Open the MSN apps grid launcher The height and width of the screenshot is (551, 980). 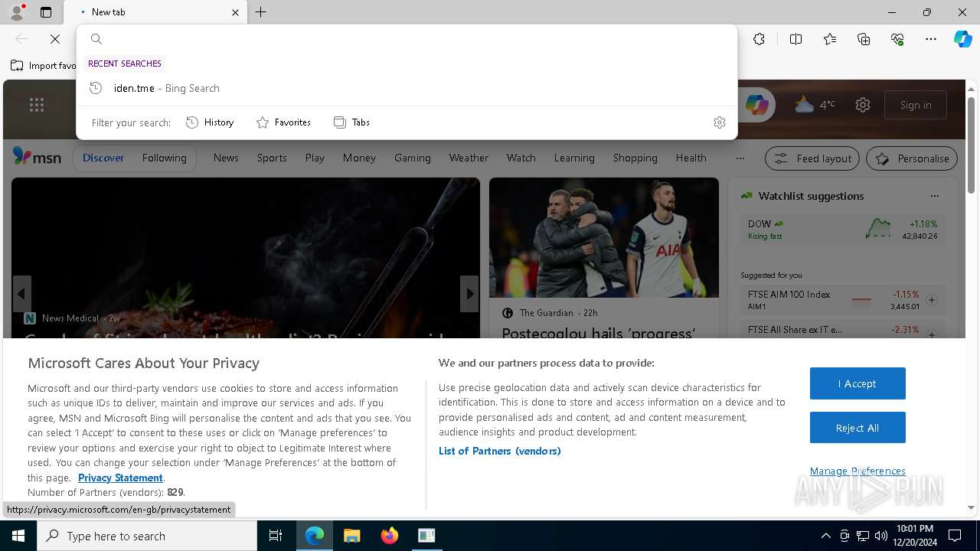point(37,105)
